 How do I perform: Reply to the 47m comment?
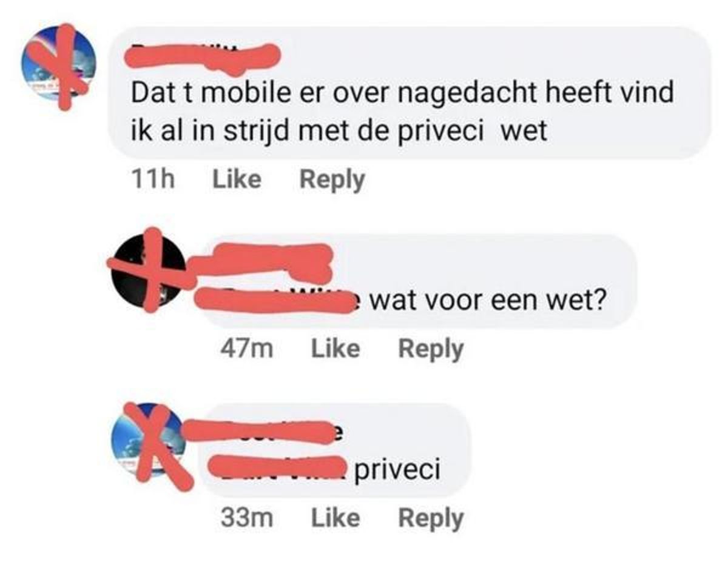pyautogui.click(x=431, y=349)
